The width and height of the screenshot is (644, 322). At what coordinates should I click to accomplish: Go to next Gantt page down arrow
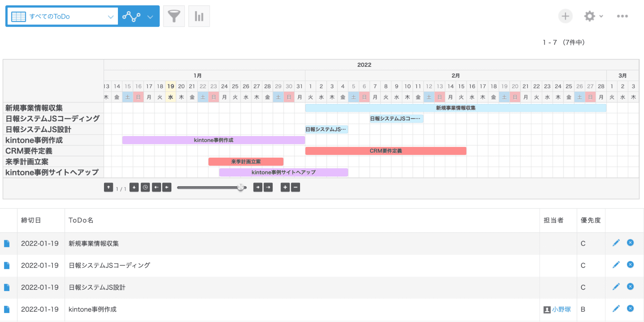tap(134, 187)
